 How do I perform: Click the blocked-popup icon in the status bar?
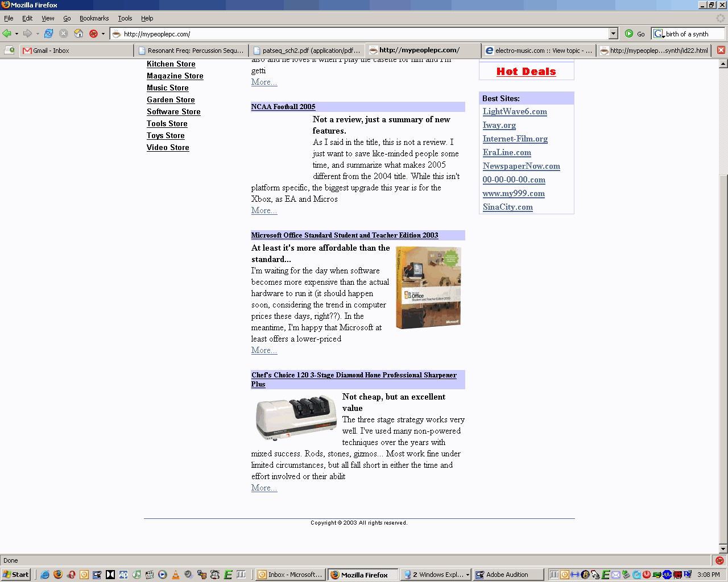[x=719, y=560]
